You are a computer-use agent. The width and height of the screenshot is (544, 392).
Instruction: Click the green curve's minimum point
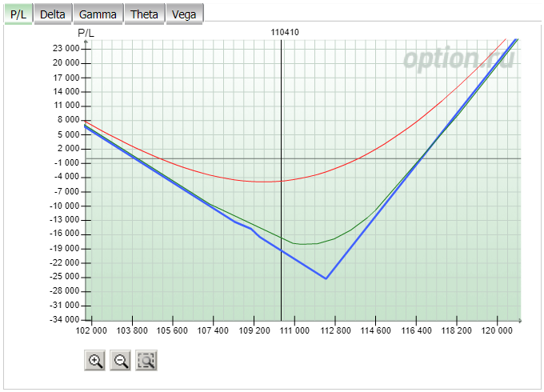pyautogui.click(x=302, y=244)
